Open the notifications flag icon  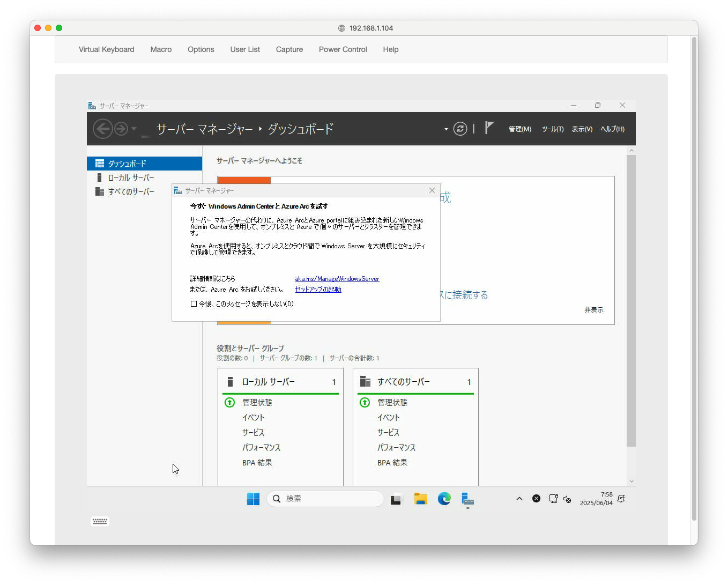click(489, 128)
